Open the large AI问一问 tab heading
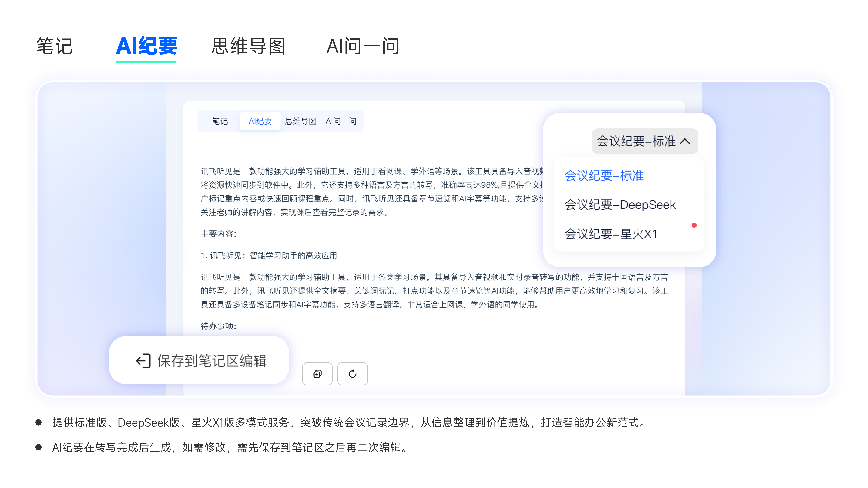 [x=363, y=46]
